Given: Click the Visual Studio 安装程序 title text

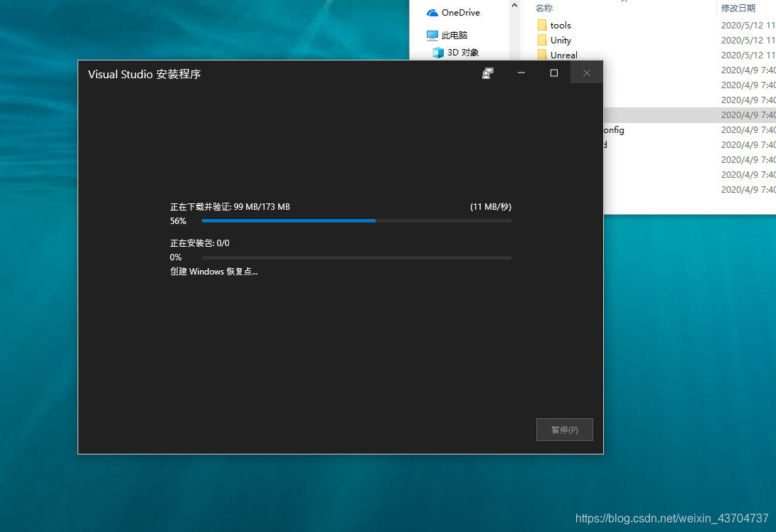Looking at the screenshot, I should click(x=144, y=74).
